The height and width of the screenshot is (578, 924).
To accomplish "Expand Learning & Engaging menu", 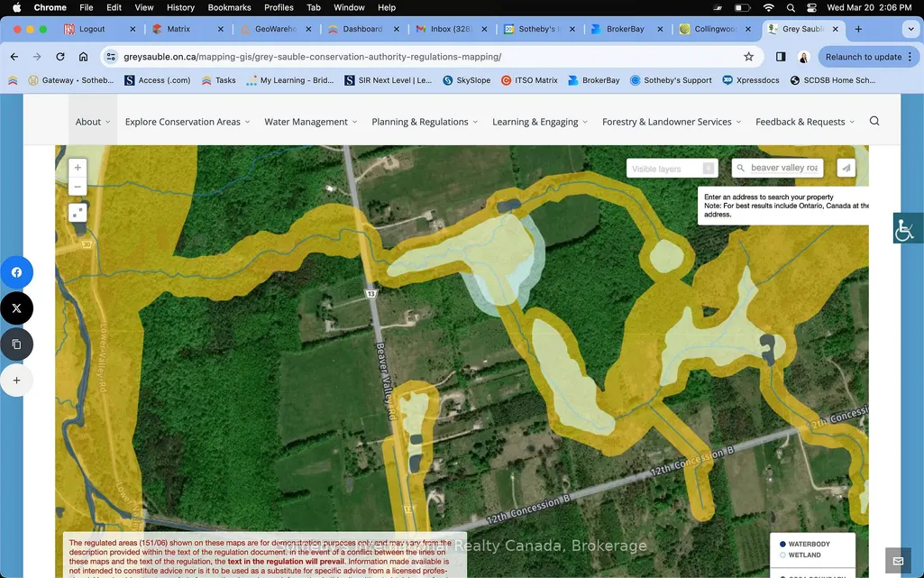I will [x=540, y=122].
